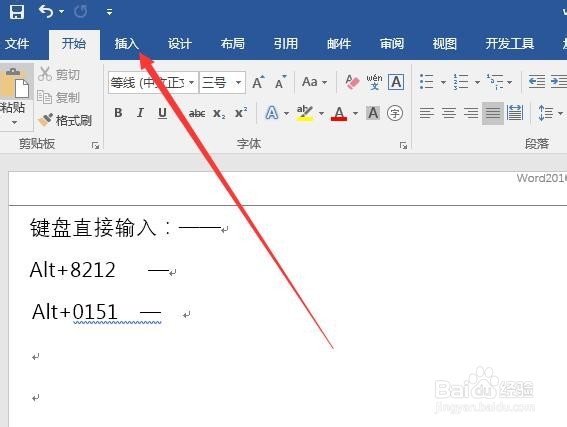Screen dimensions: 567x427
Task: Apply yellow text highlight color
Action: [305, 113]
